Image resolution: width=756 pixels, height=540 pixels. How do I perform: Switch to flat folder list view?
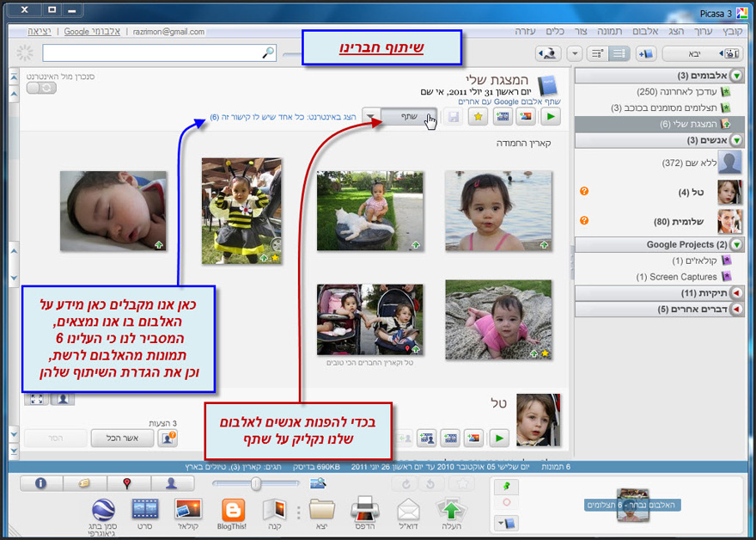point(619,53)
